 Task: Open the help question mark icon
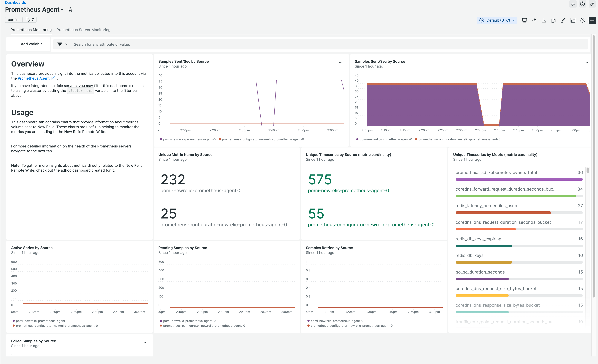pos(582,4)
